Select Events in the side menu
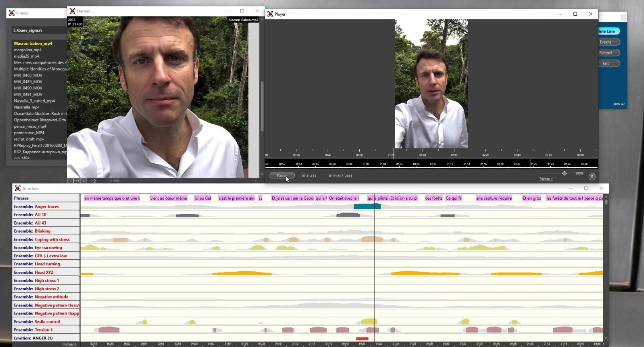 605,42
